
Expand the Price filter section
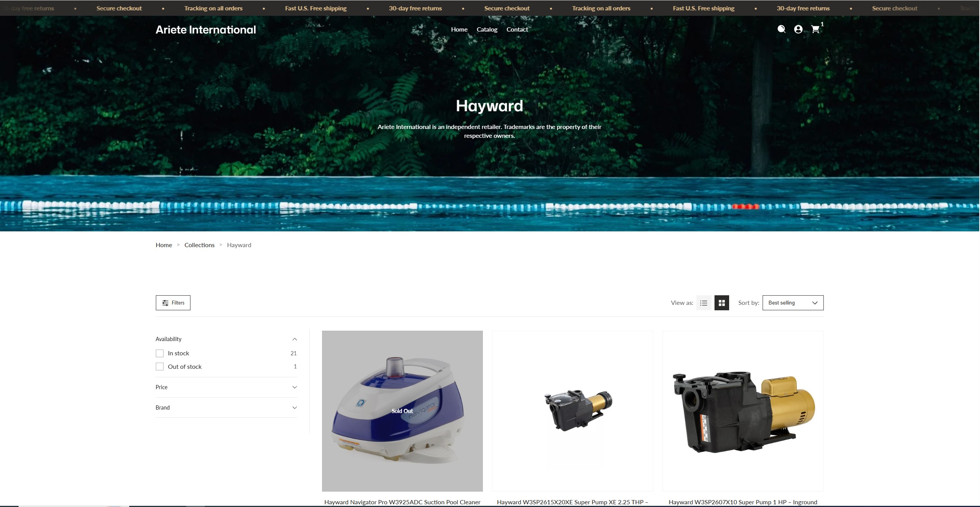(x=294, y=387)
